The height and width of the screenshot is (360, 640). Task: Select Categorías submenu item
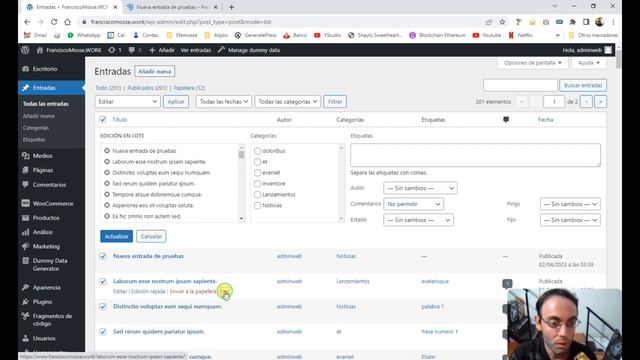pos(36,128)
